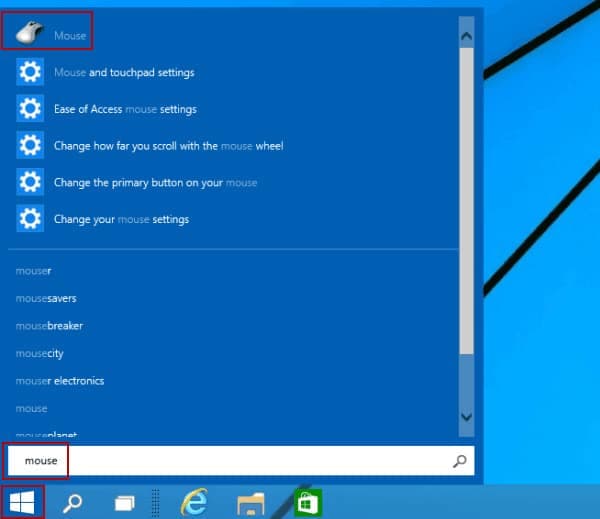This screenshot has width=600, height=519.
Task: Click gear icon beside Change your mouse settings
Action: coord(30,219)
